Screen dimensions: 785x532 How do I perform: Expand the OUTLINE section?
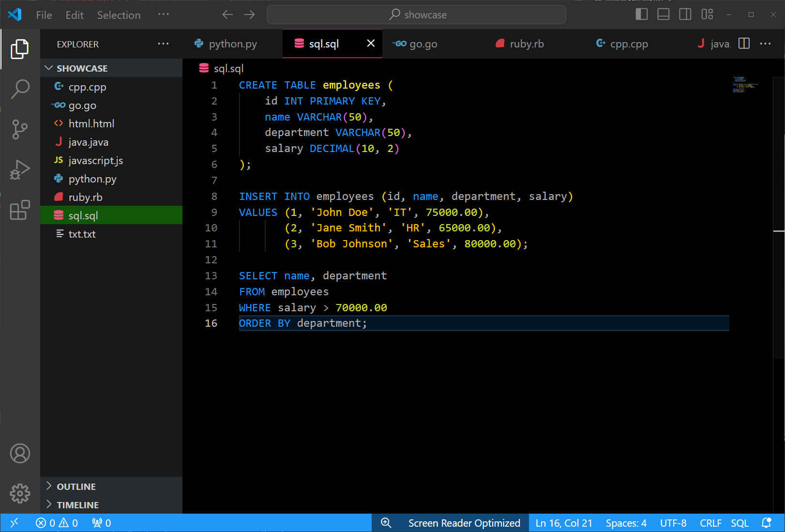tap(111, 486)
